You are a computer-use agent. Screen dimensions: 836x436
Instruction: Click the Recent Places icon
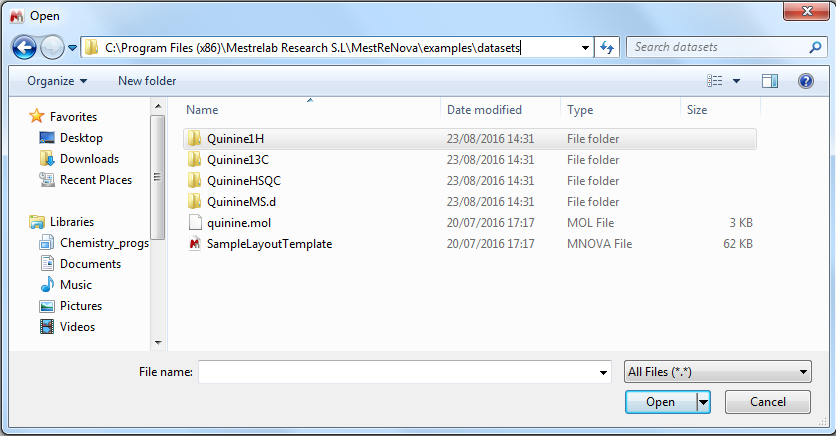pyautogui.click(x=47, y=180)
